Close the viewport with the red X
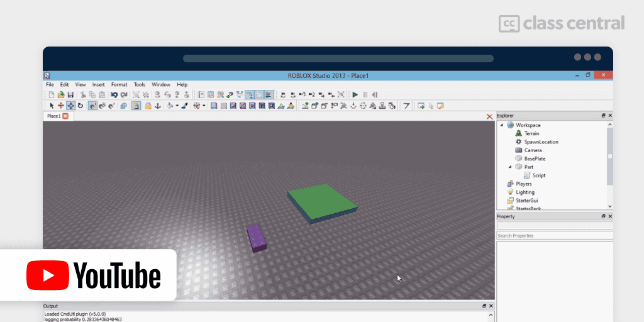644x322 pixels. tap(489, 116)
